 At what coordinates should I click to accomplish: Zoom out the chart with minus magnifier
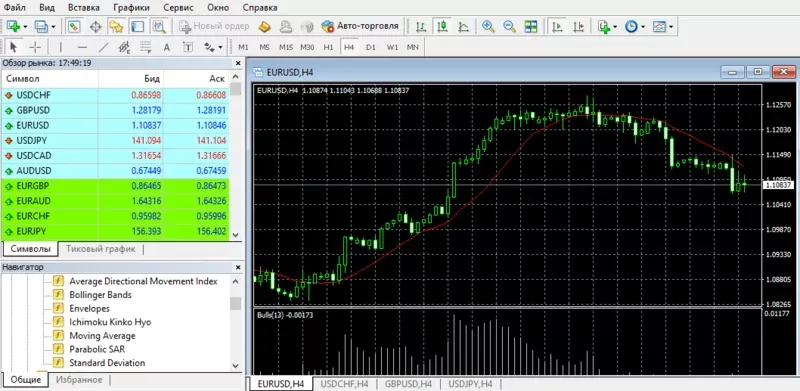tap(509, 26)
